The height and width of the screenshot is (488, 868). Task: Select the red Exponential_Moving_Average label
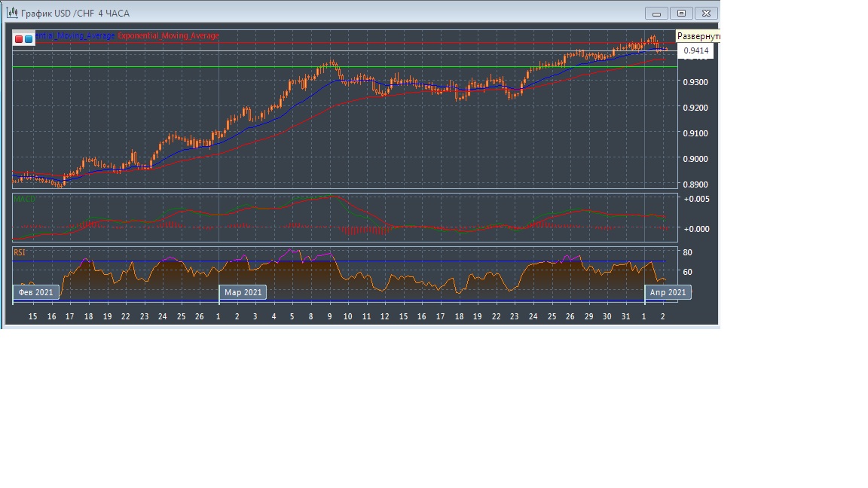point(169,36)
